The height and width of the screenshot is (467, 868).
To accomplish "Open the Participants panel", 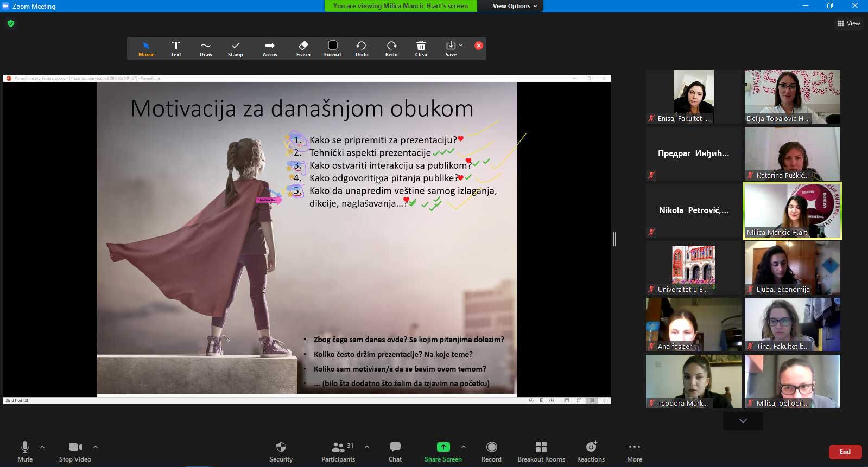I will coord(338,451).
